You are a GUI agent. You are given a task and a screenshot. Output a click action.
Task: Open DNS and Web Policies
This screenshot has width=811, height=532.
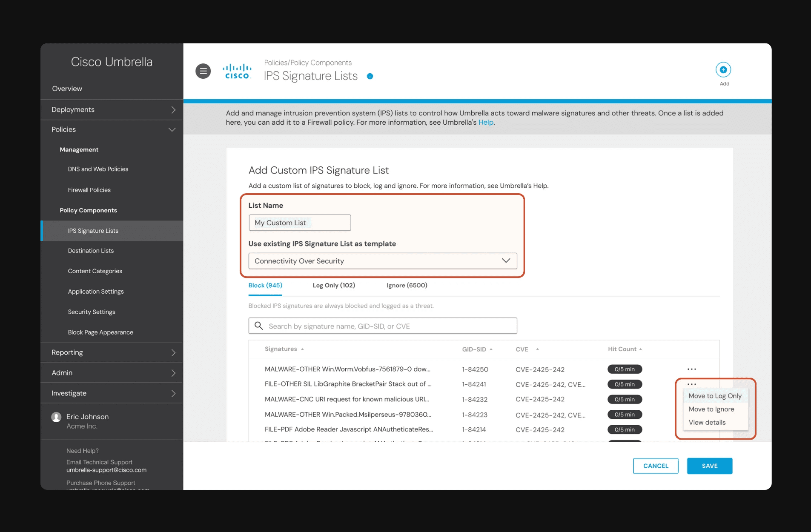tap(98, 169)
